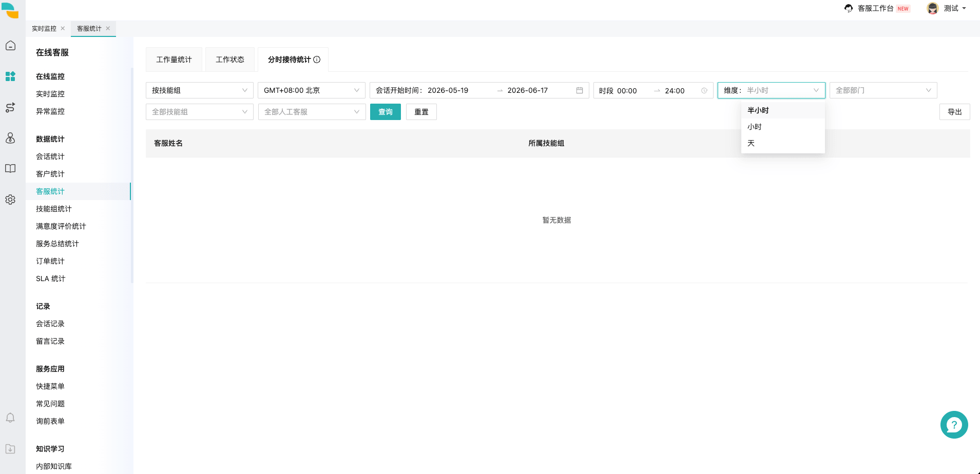The image size is (980, 474).
Task: Switch to the 工作状态 tab
Action: click(x=230, y=60)
